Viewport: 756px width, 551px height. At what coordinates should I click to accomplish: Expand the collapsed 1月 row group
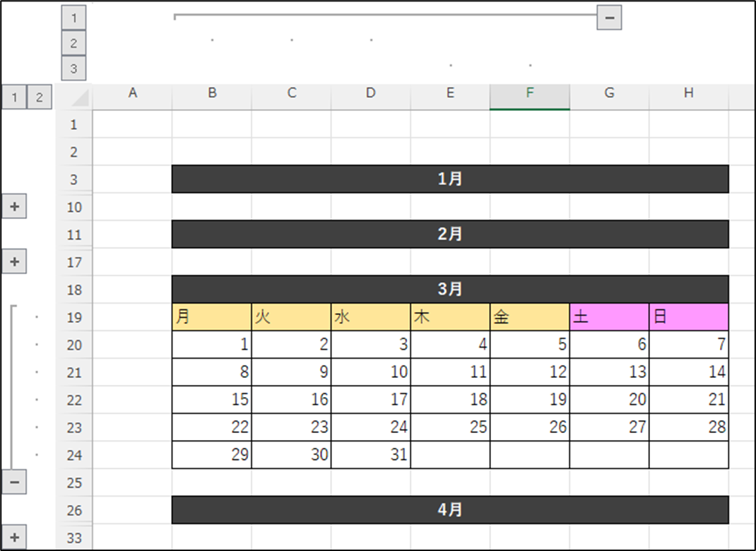pyautogui.click(x=14, y=207)
